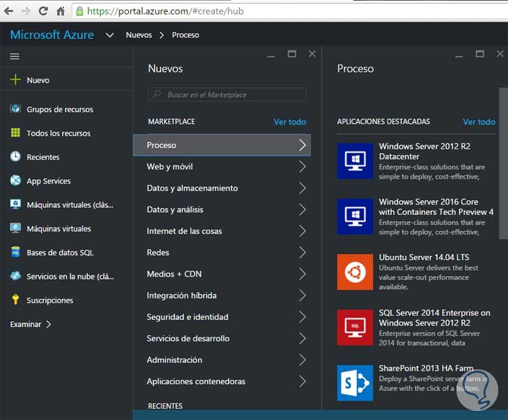Click the Recientes clock icon
The height and width of the screenshot is (420, 508).
pyautogui.click(x=15, y=156)
